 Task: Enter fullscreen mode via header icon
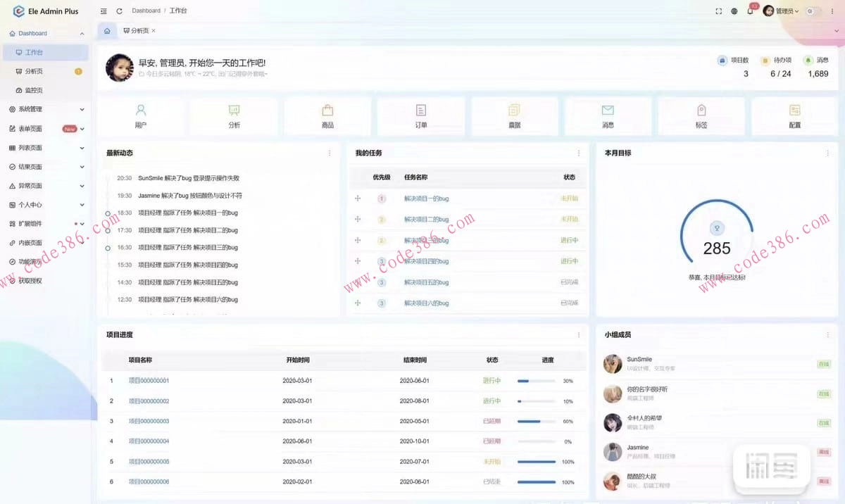coord(718,11)
